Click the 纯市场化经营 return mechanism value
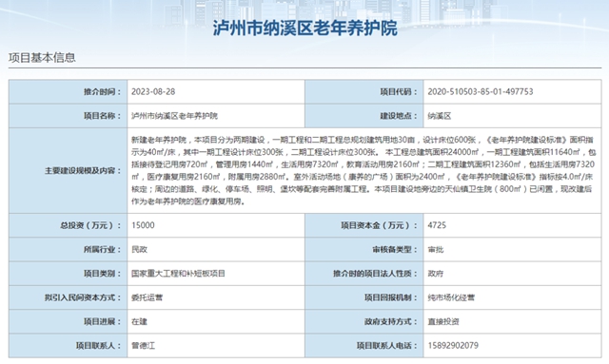The image size is (609, 364). pos(451,297)
